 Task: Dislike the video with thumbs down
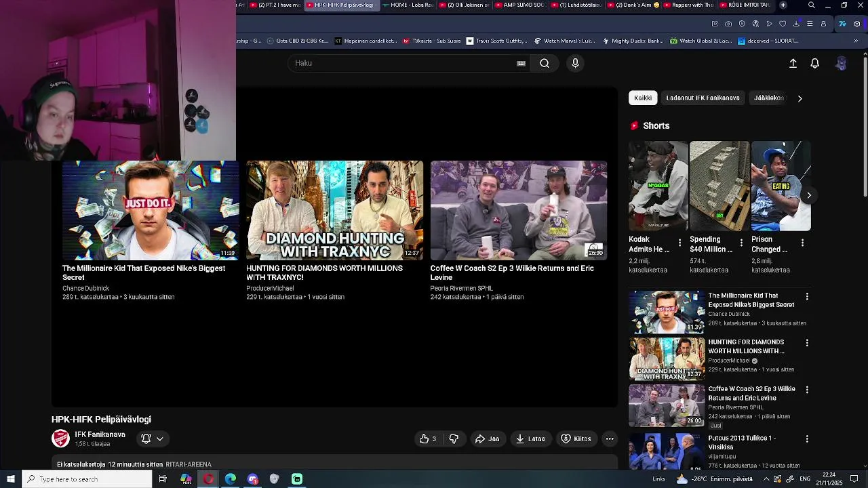(x=454, y=439)
